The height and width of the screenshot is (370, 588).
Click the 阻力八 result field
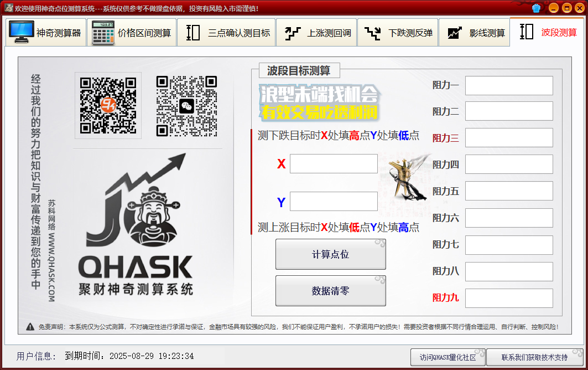[509, 271]
